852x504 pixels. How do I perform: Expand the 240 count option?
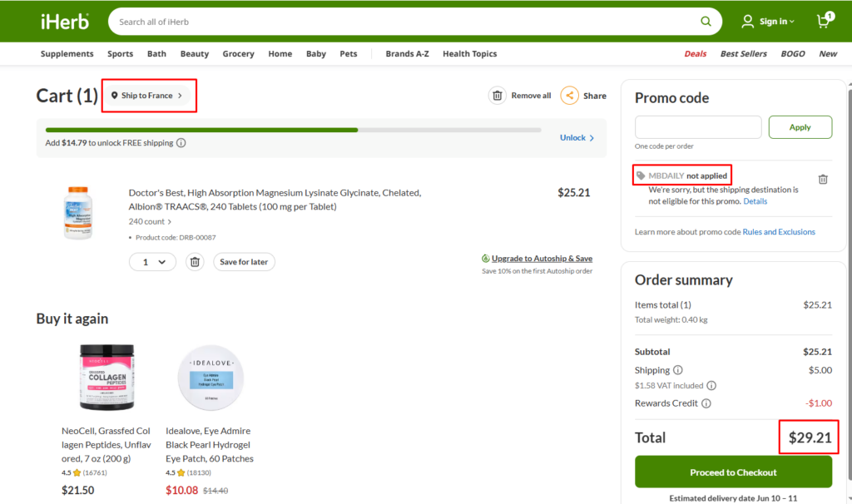[x=150, y=221]
